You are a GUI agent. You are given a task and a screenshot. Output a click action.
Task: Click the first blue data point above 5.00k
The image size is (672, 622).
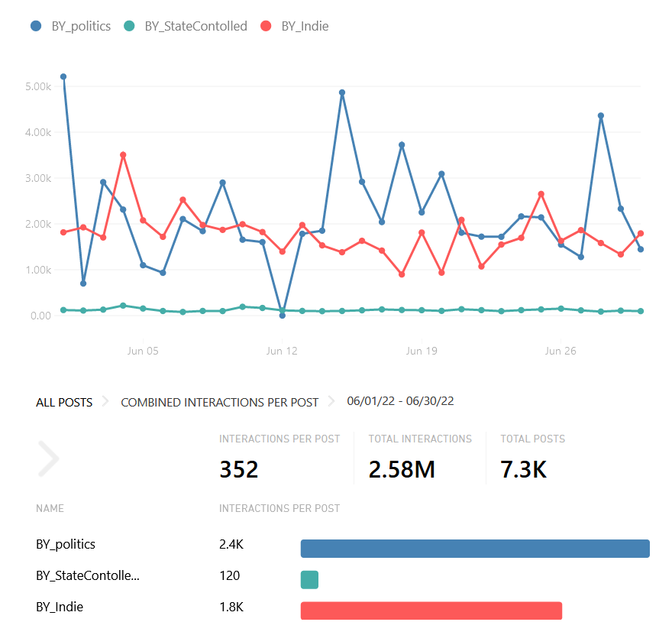point(63,76)
